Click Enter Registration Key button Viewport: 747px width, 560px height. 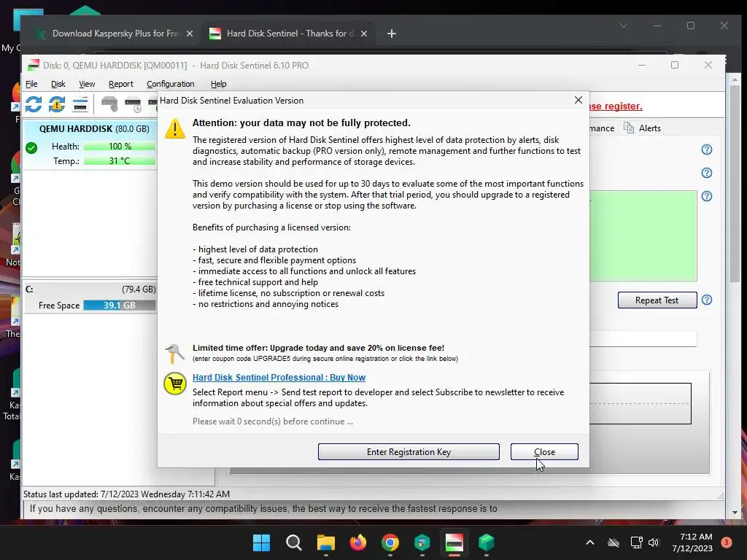[409, 452]
